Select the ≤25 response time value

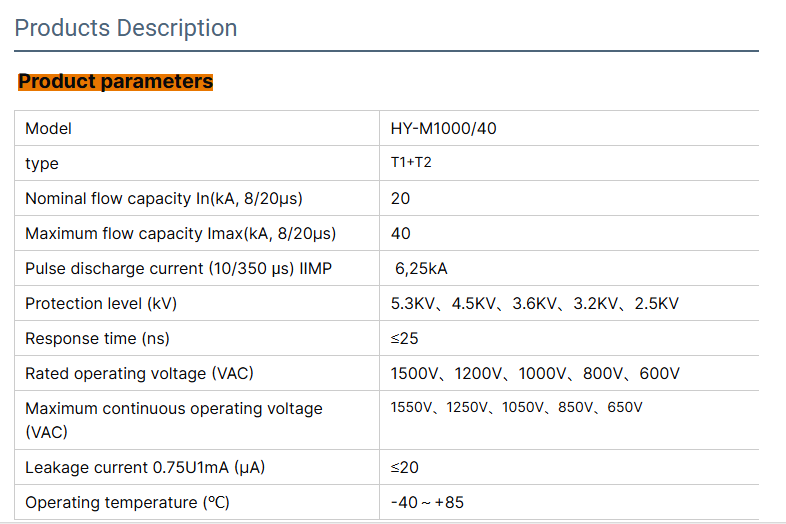pos(404,339)
